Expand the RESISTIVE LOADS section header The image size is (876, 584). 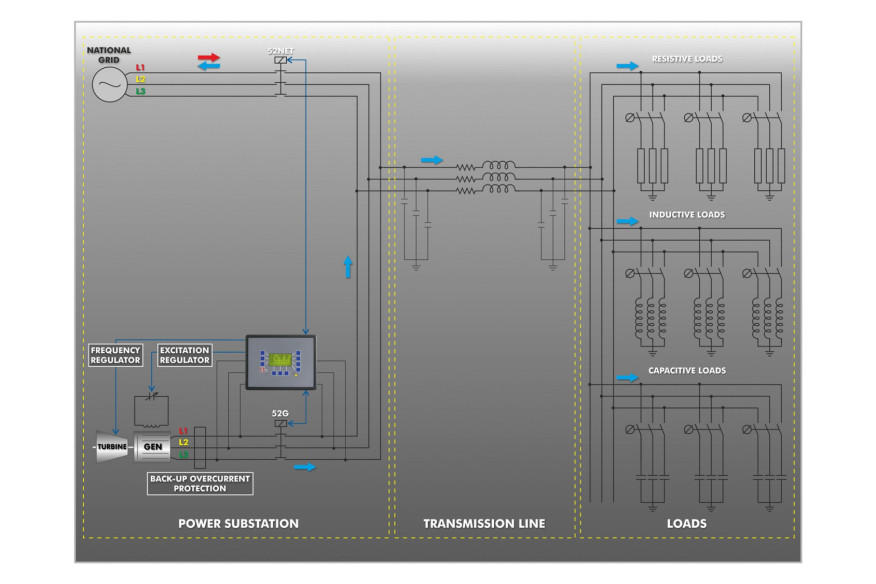689,57
